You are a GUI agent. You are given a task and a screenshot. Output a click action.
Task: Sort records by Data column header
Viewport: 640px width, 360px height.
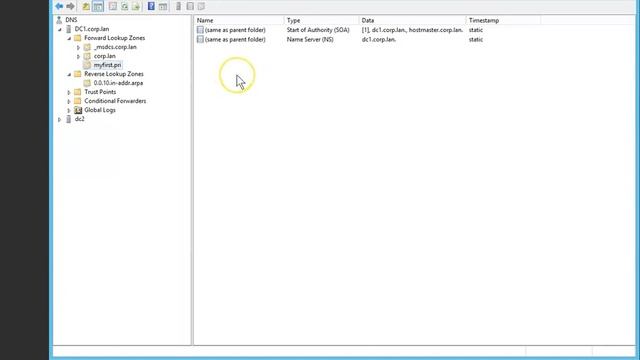click(x=412, y=20)
